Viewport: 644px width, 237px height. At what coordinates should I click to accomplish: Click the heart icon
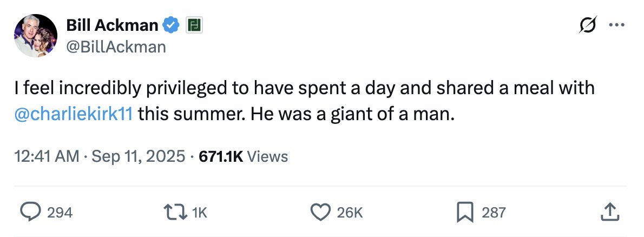tap(322, 213)
